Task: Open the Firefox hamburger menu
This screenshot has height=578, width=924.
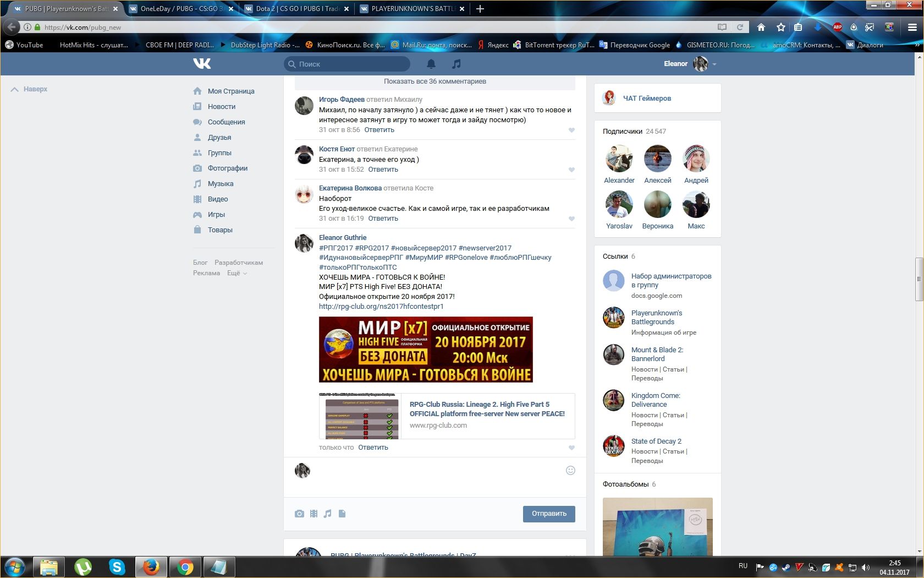Action: (912, 27)
